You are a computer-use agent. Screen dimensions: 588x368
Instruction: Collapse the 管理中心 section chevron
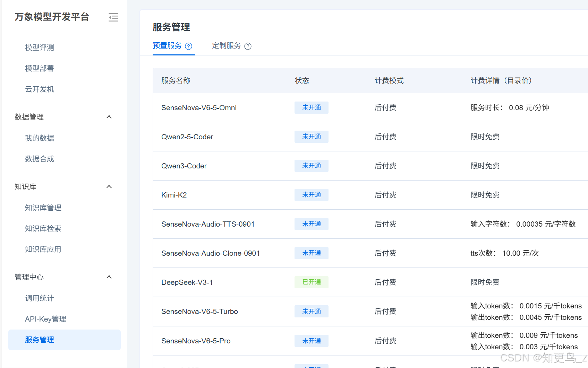click(x=109, y=277)
